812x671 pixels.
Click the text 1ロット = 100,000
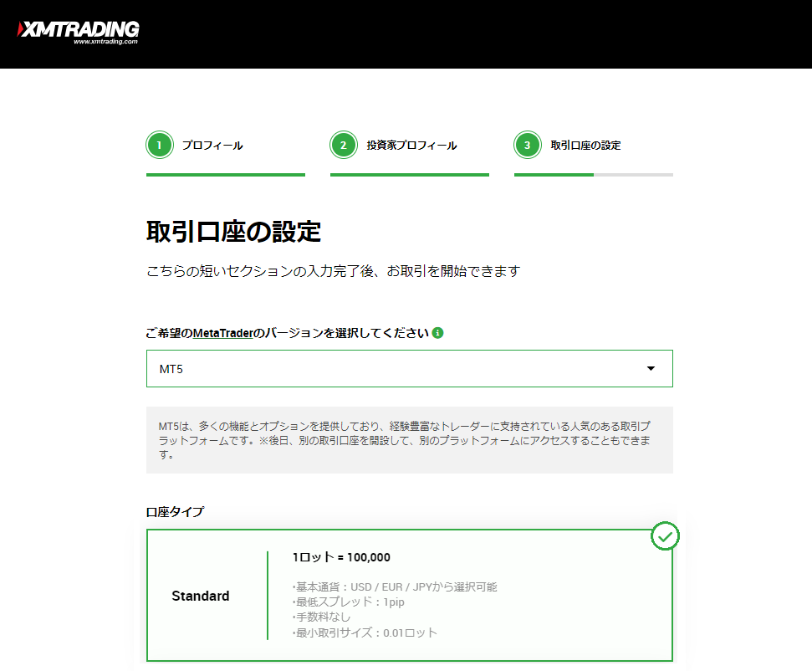click(341, 557)
